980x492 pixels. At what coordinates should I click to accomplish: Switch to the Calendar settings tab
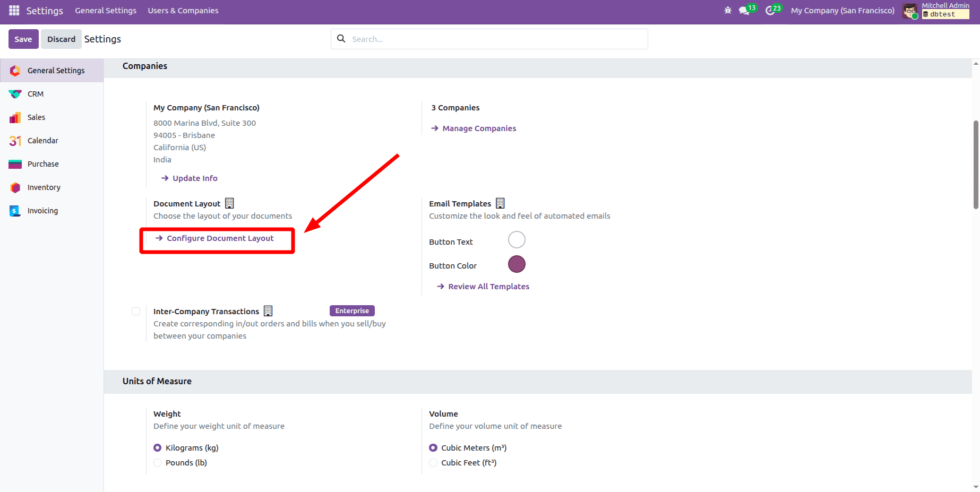[x=52, y=141]
